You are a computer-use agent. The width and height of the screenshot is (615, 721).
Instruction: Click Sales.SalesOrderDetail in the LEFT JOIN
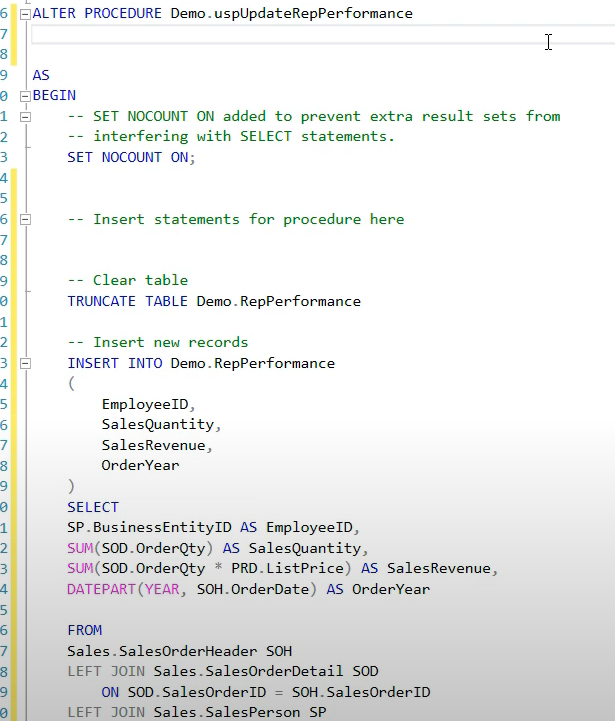point(248,671)
